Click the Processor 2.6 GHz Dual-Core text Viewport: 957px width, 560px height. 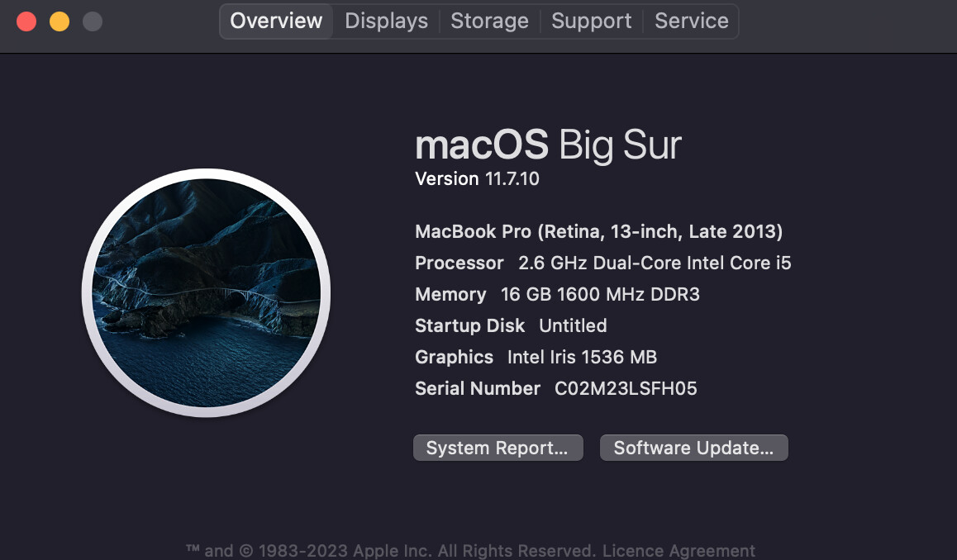(602, 263)
